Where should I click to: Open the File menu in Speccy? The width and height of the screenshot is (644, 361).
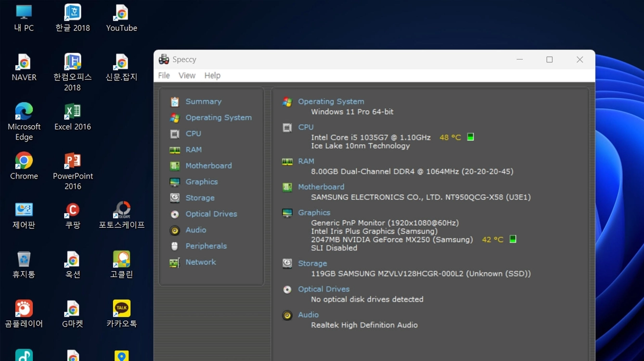[x=164, y=76]
